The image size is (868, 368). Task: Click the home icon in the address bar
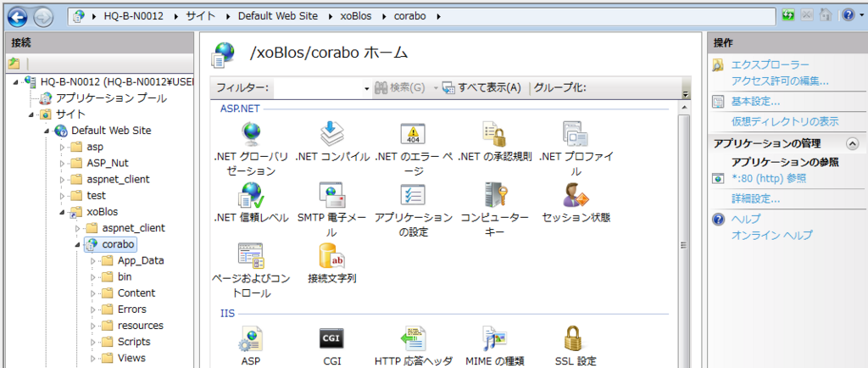(x=826, y=16)
